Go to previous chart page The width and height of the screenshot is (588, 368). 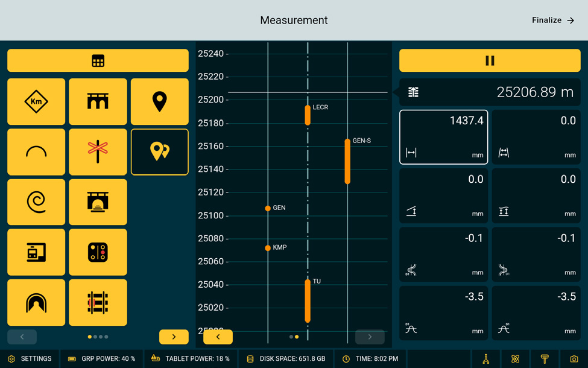pos(218,337)
